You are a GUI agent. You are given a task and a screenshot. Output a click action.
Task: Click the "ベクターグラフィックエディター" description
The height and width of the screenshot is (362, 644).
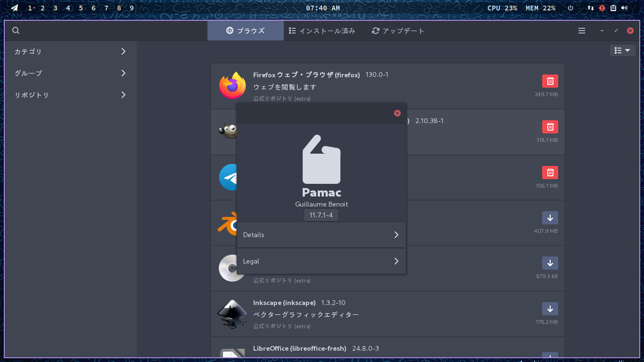click(306, 315)
